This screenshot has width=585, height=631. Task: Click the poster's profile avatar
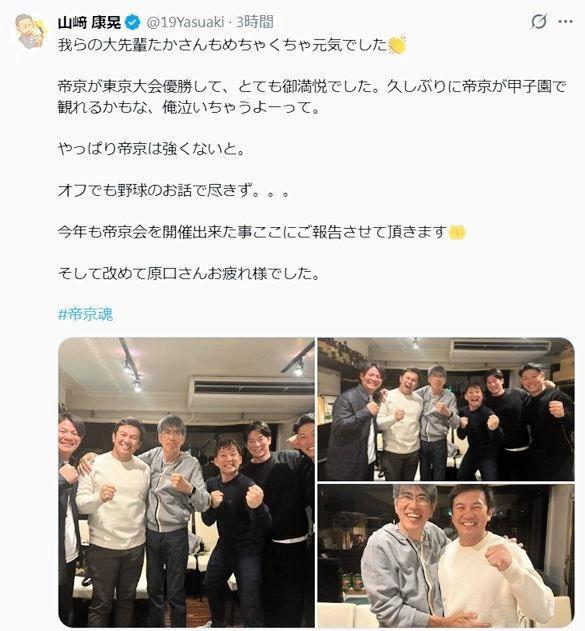tap(31, 31)
